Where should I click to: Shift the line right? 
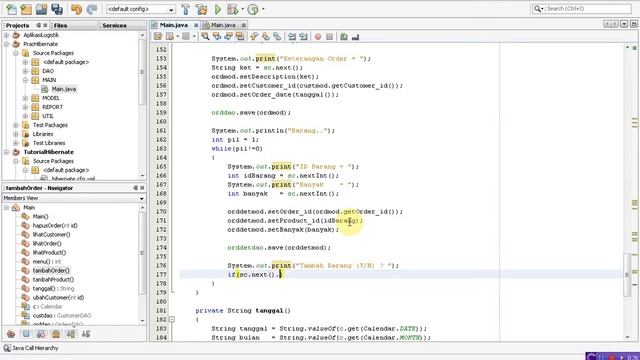[x=303, y=37]
